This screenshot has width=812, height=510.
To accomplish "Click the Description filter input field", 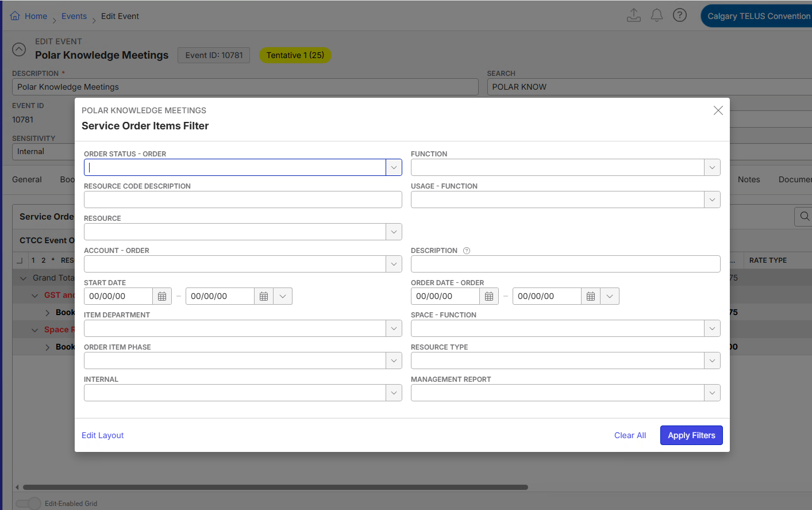I will (565, 264).
